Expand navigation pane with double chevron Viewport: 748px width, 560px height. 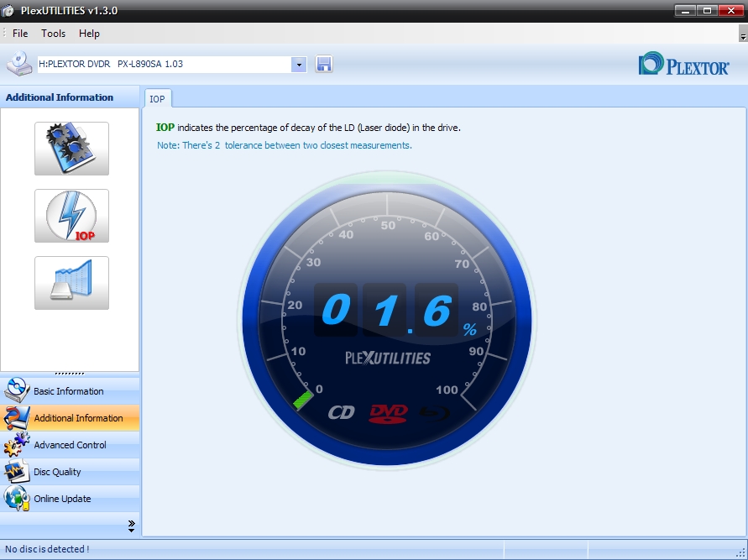click(132, 526)
